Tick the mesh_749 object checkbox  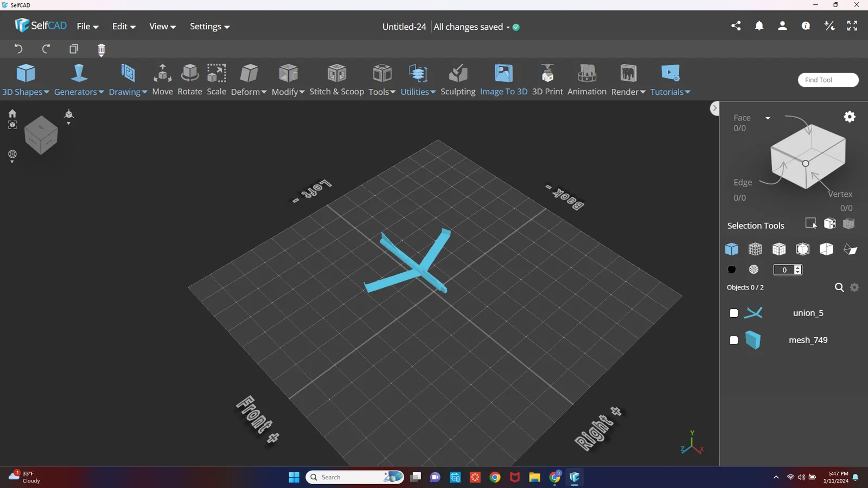733,340
